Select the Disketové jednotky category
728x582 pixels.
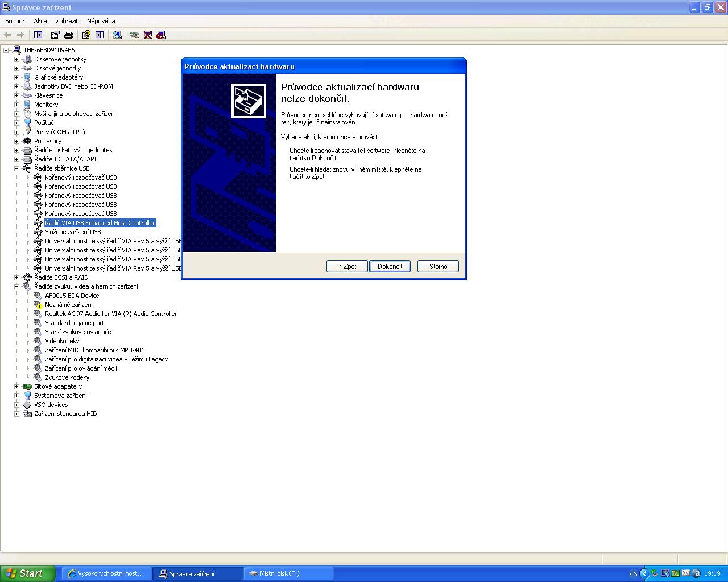coord(60,59)
